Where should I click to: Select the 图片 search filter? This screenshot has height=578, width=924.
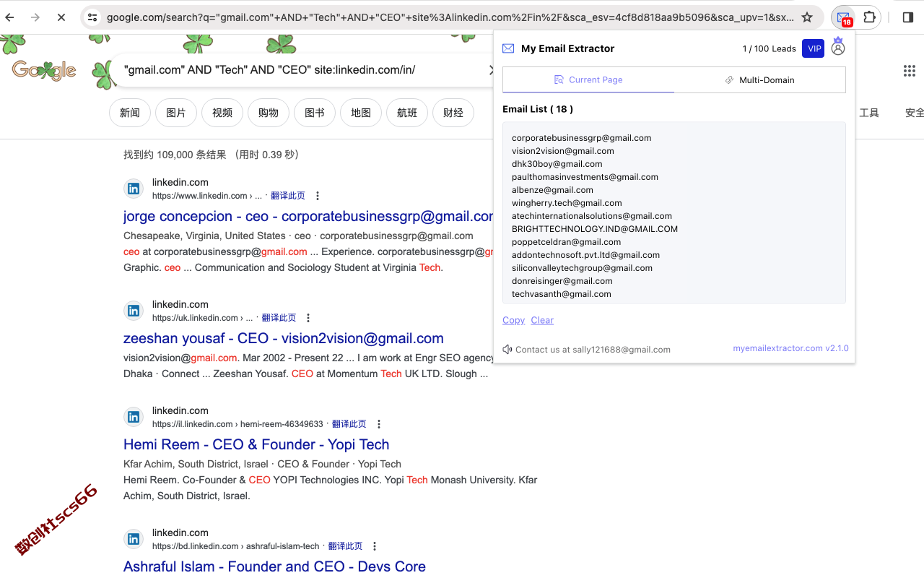(x=176, y=113)
